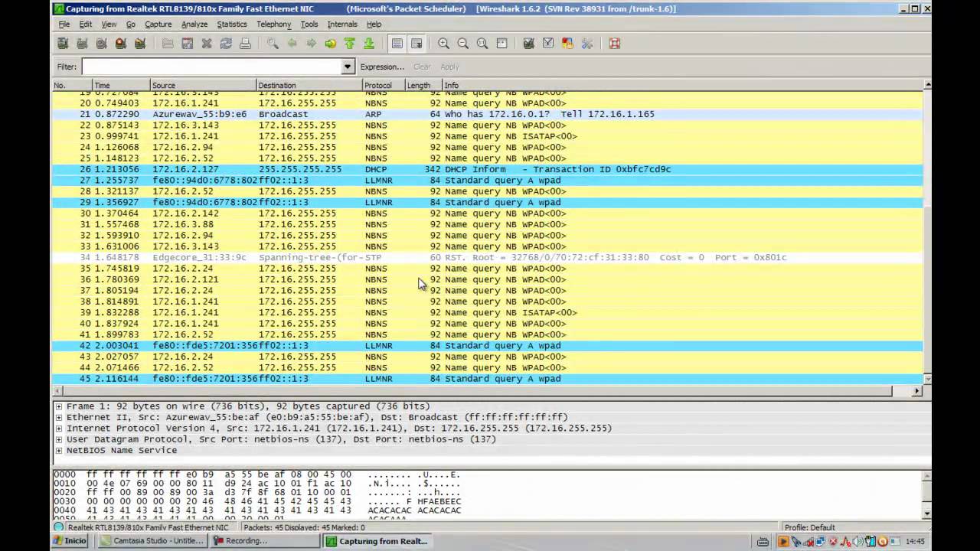The image size is (980, 551).
Task: Click the Clear filter button
Action: coord(422,67)
